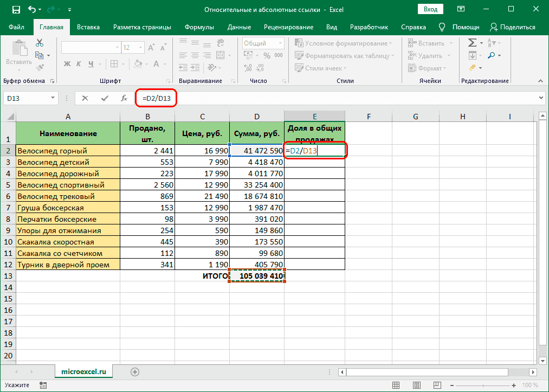The image size is (549, 392).
Task: Apply bold formatting with the Ж icon
Action: (x=67, y=63)
